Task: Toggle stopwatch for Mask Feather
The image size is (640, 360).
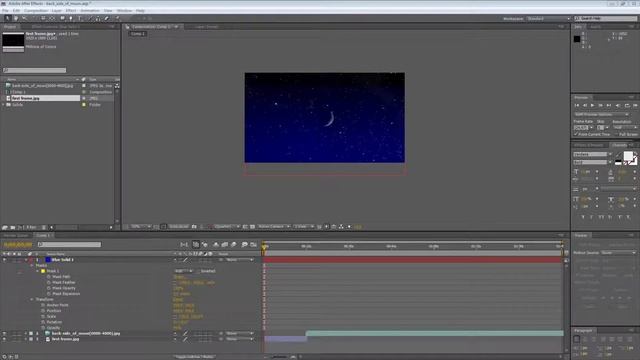Action: click(x=49, y=282)
